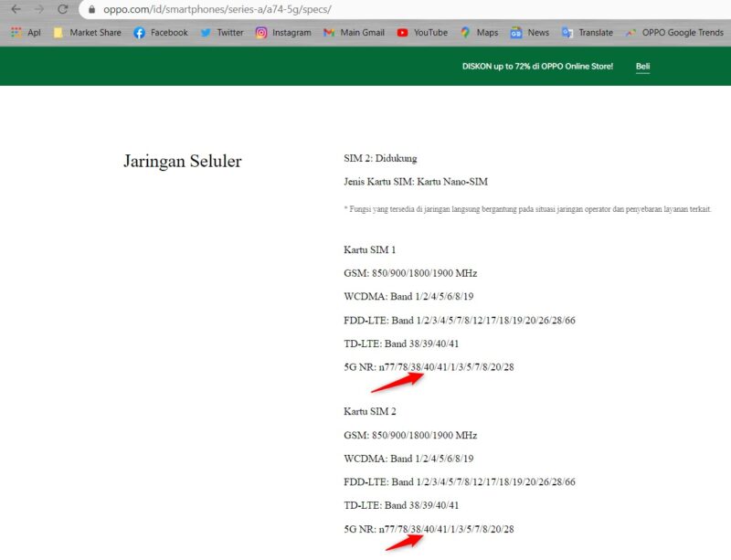View site info via the padlock icon
731x560 pixels.
[91, 9]
